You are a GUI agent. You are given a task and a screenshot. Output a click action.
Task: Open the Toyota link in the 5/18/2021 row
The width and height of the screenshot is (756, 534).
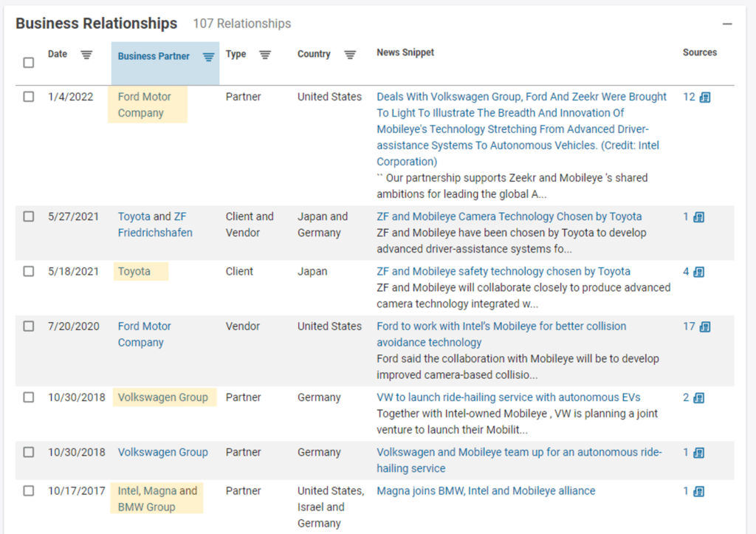[x=134, y=272]
